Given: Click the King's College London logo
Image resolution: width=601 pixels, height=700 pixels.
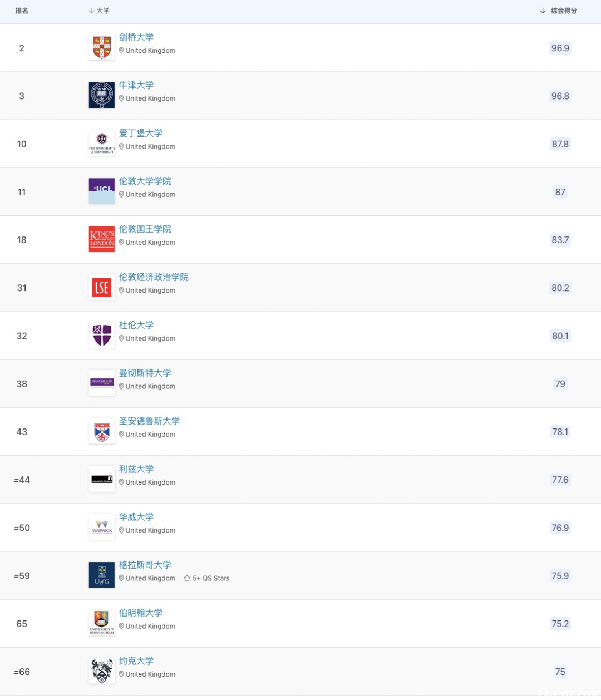Looking at the screenshot, I should click(102, 239).
